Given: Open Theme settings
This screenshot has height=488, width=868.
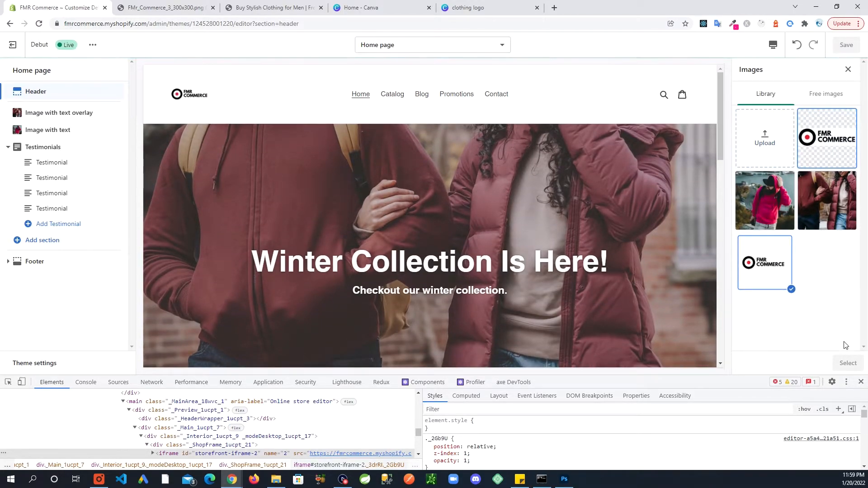Looking at the screenshot, I should click(35, 363).
